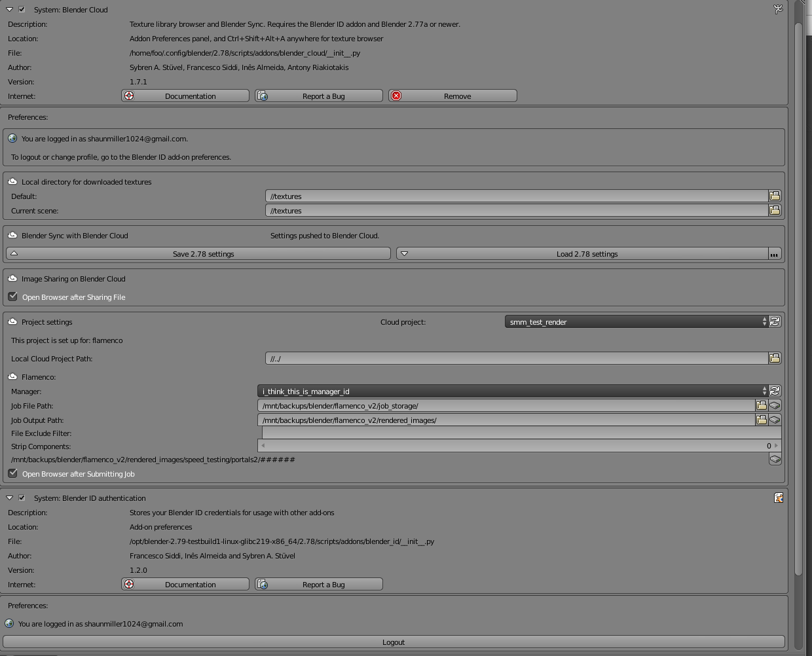Open the Cloud project dropdown showing smm_test_render
Screen dimensions: 812x656
coord(632,321)
